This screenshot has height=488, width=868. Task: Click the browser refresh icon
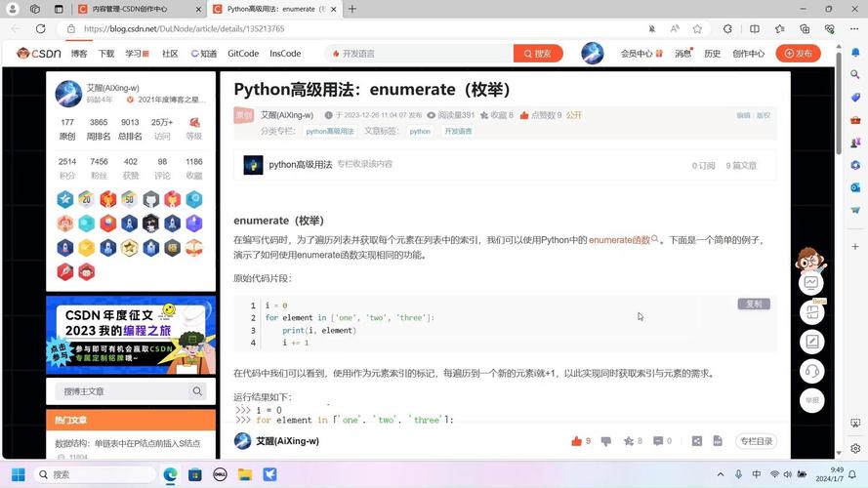[x=40, y=28]
